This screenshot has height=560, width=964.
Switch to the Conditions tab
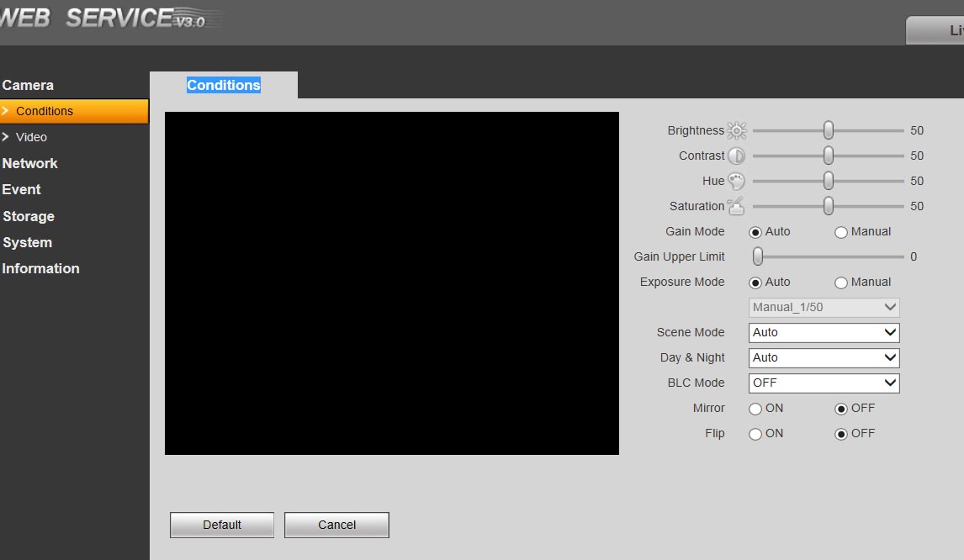click(224, 85)
